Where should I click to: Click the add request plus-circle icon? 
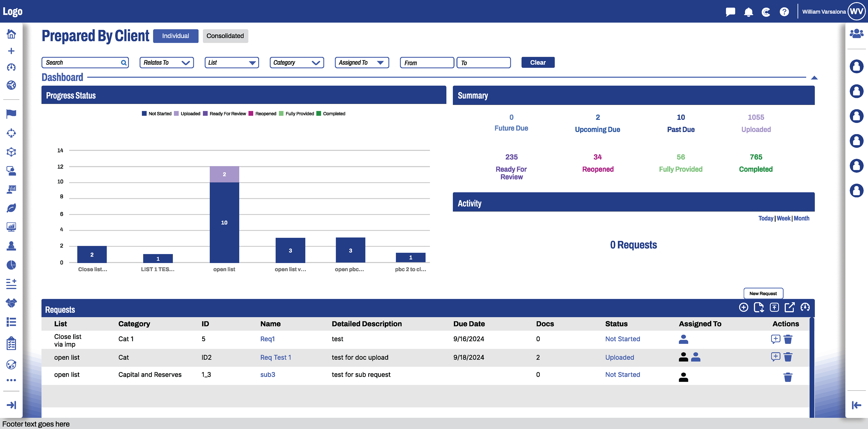pos(743,307)
